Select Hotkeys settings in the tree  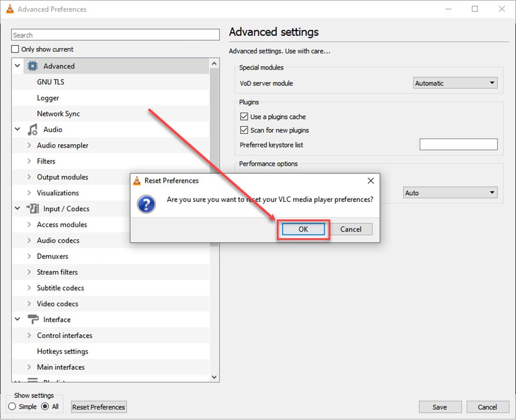coord(62,352)
